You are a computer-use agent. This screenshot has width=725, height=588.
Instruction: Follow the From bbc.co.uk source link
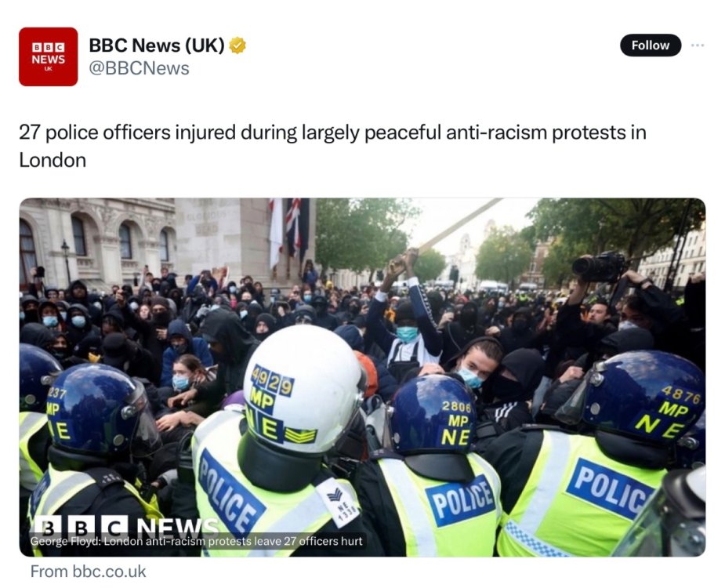pos(88,572)
